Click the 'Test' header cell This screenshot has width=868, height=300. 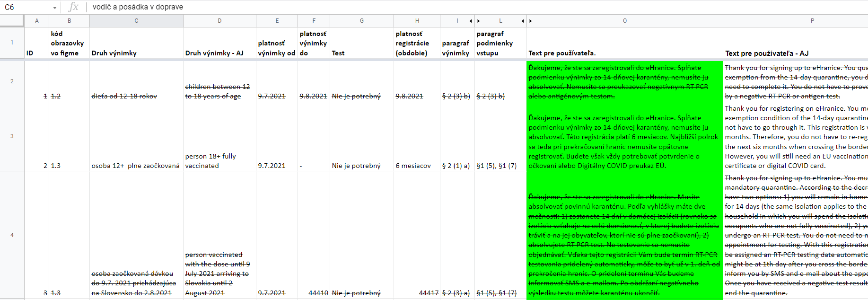pyautogui.click(x=362, y=43)
